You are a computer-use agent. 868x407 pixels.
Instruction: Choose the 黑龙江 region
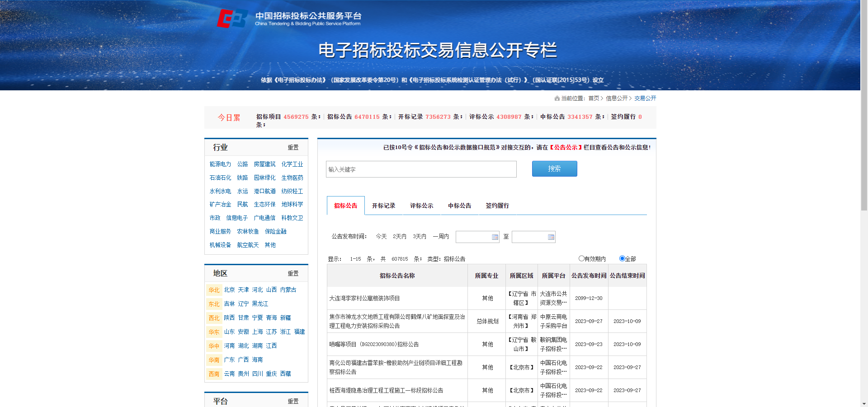pyautogui.click(x=260, y=304)
